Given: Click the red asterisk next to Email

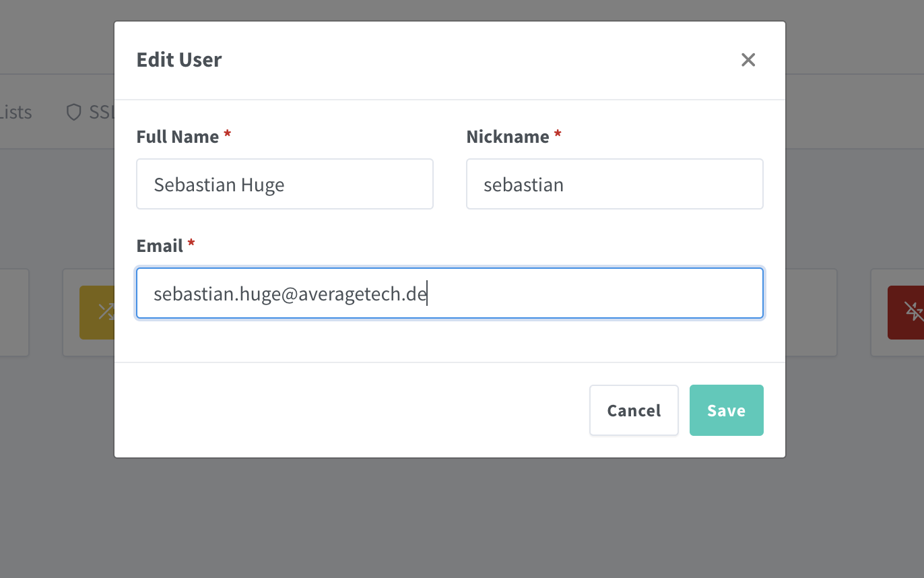Looking at the screenshot, I should (191, 244).
